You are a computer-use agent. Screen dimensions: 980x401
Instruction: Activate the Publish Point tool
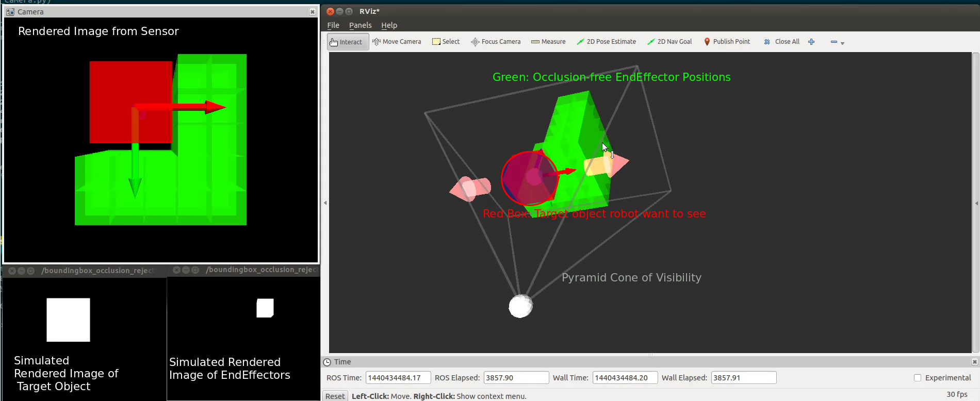(727, 42)
